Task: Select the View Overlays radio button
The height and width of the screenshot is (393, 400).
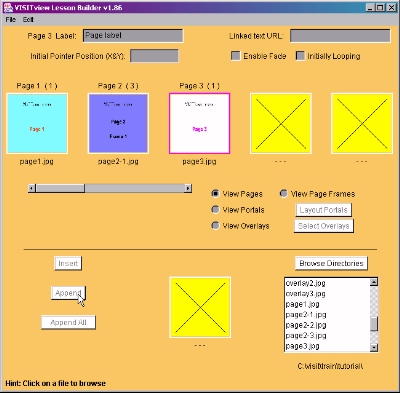Action: tap(215, 226)
